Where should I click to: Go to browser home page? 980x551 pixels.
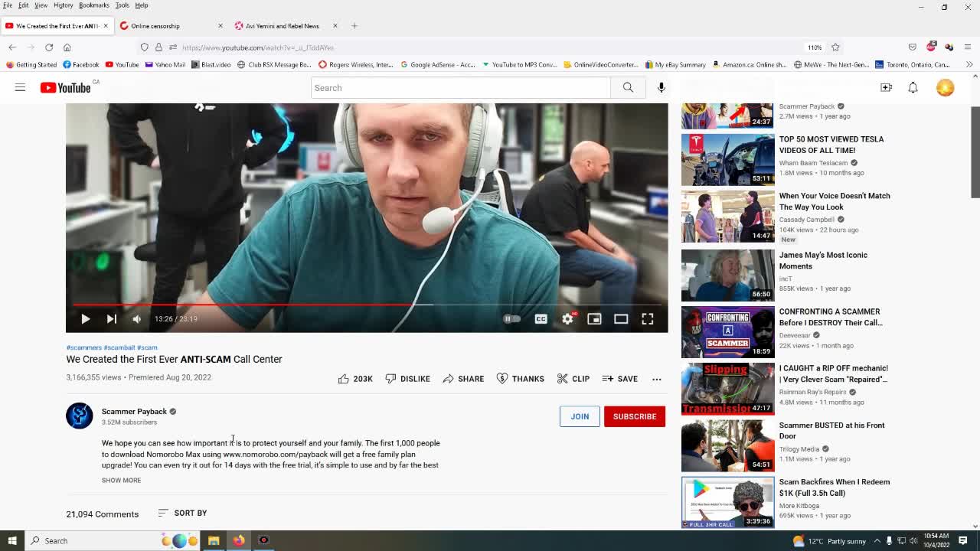pos(67,47)
